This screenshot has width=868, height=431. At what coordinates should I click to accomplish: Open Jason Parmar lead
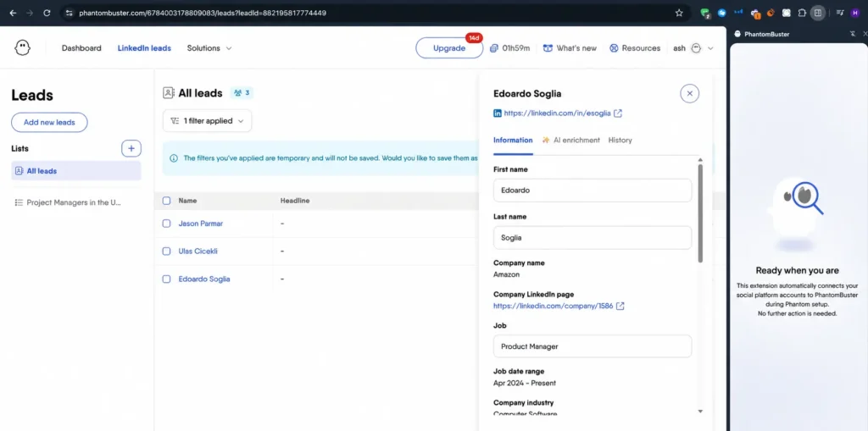pos(200,224)
